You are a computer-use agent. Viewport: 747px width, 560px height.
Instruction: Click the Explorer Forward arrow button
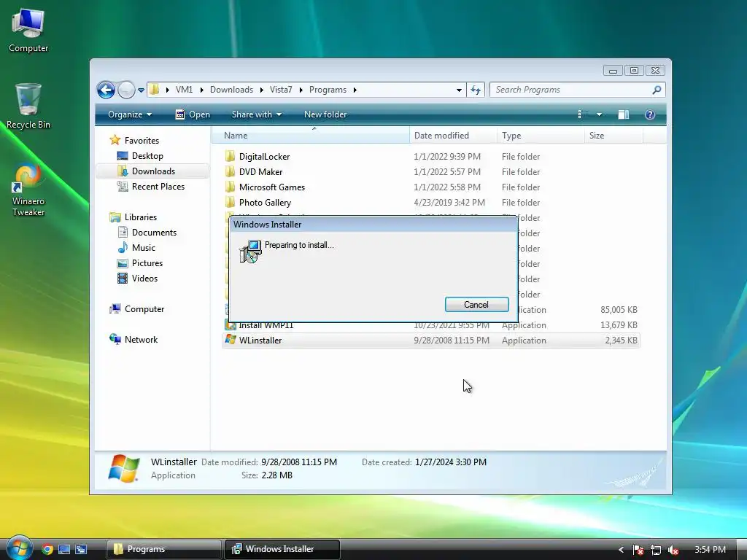point(126,90)
